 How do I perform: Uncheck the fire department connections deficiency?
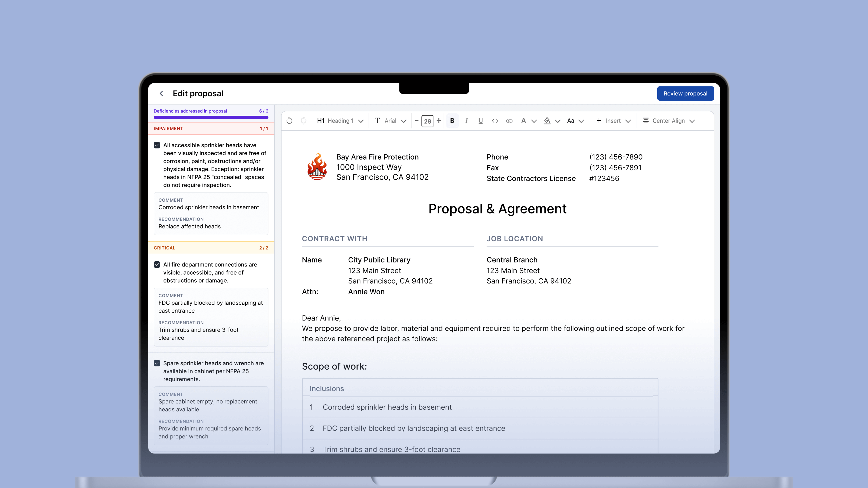157,264
